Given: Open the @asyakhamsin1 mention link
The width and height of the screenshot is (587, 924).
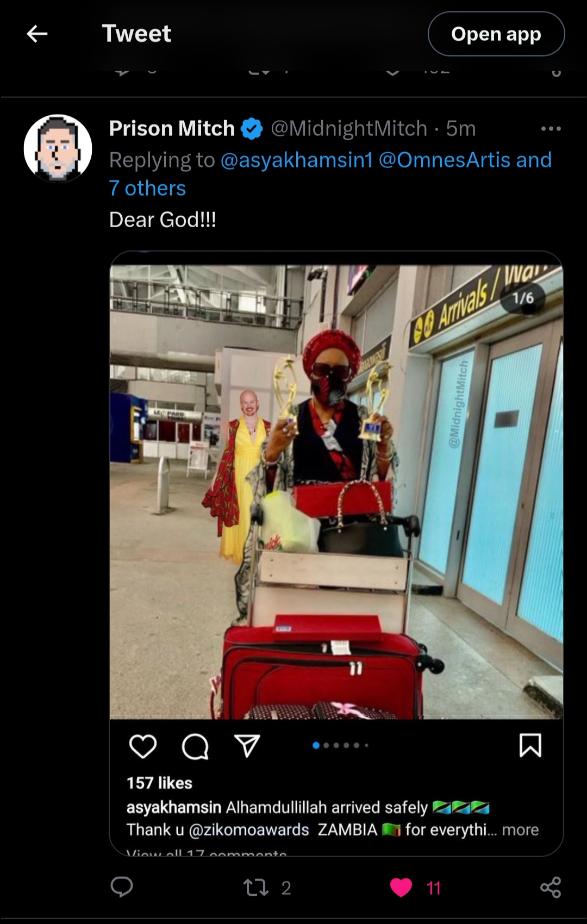Looking at the screenshot, I should click(297, 160).
